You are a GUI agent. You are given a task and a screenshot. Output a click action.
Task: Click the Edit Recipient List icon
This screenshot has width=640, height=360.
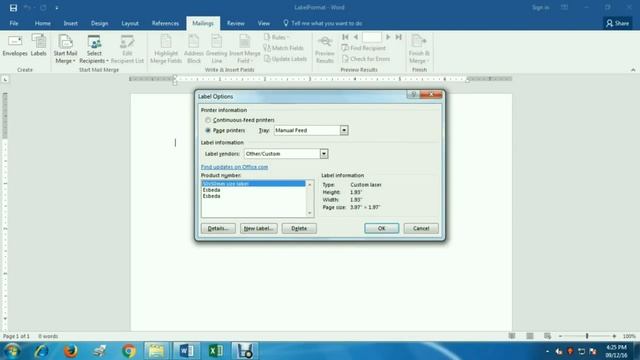pos(127,49)
